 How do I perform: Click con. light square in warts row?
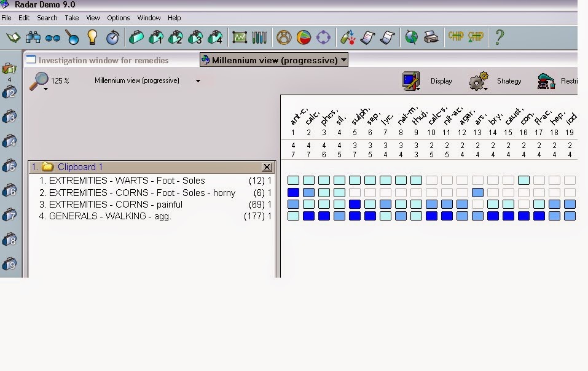[x=523, y=181]
